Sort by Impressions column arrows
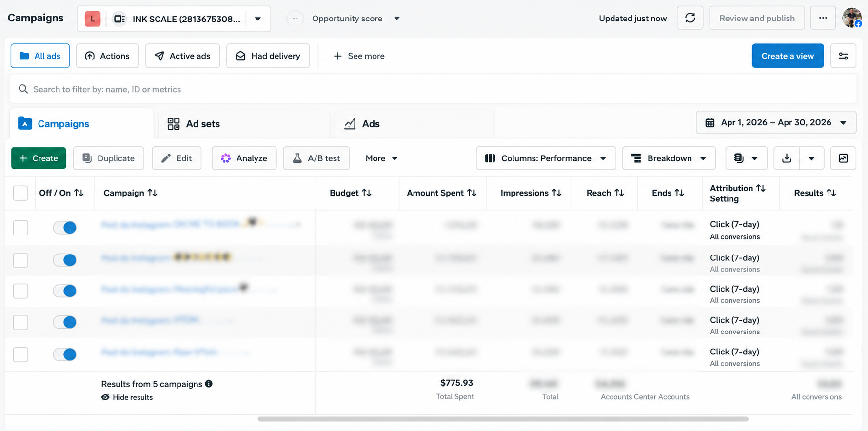The image size is (868, 431). (x=556, y=193)
